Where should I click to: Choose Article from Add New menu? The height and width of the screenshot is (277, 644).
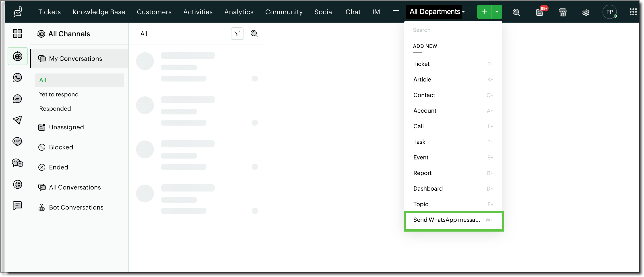[x=453, y=79]
